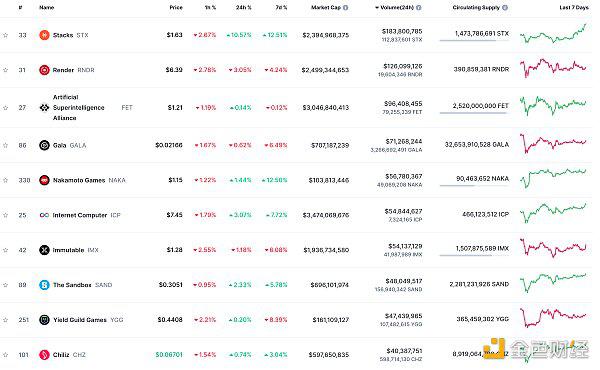
Task: Sort by 24h % column header
Action: [x=243, y=8]
